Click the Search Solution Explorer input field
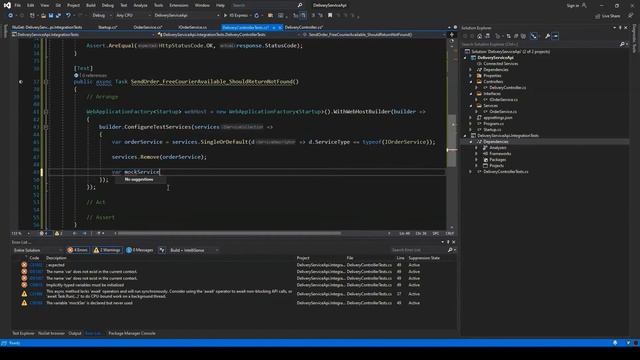 pyautogui.click(x=539, y=44)
